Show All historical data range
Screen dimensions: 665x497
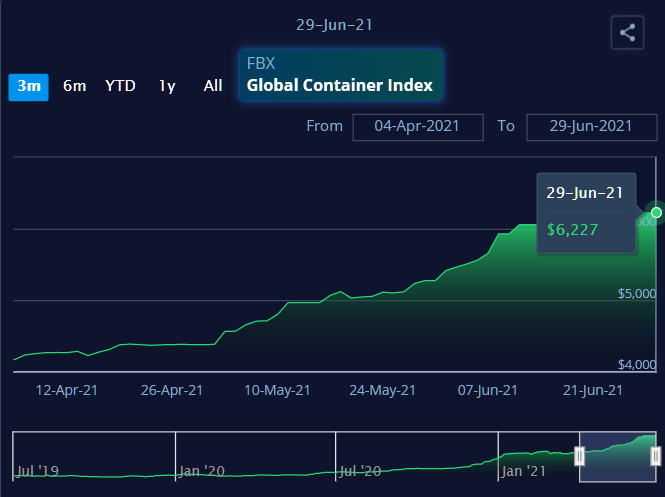[213, 86]
